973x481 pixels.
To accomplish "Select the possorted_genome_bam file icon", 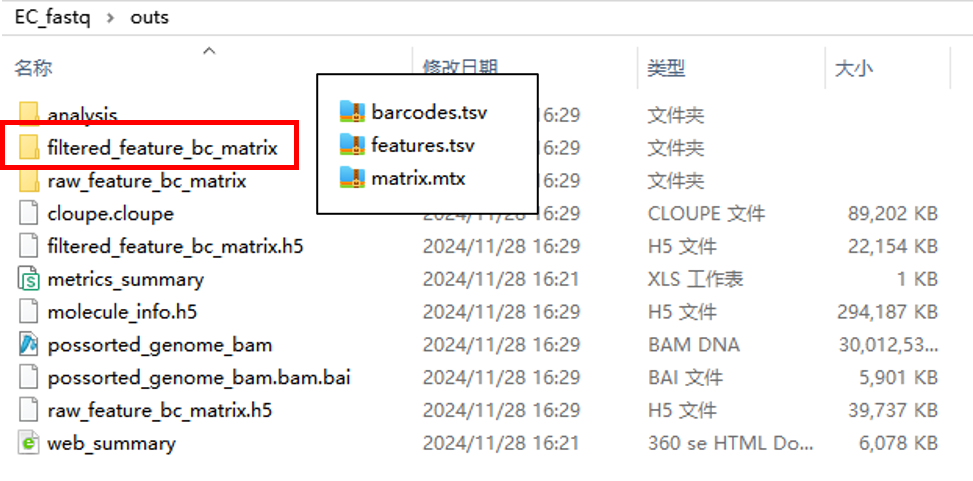I will tap(29, 344).
